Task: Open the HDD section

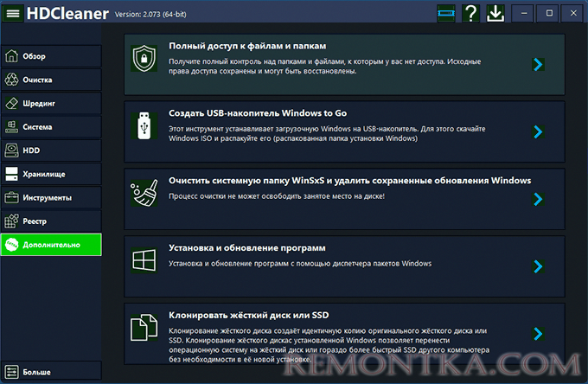Action: tap(51, 150)
